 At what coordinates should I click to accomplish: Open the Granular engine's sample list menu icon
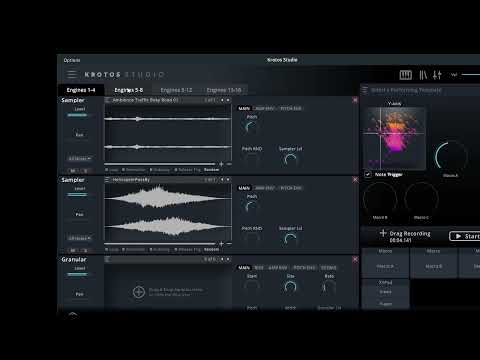tap(107, 259)
